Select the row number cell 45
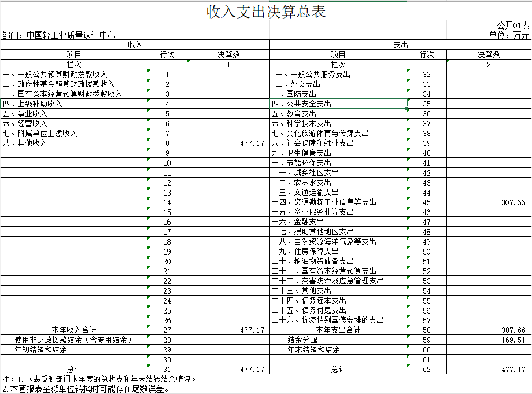Image resolution: width=532 pixels, height=394 pixels. click(x=427, y=202)
